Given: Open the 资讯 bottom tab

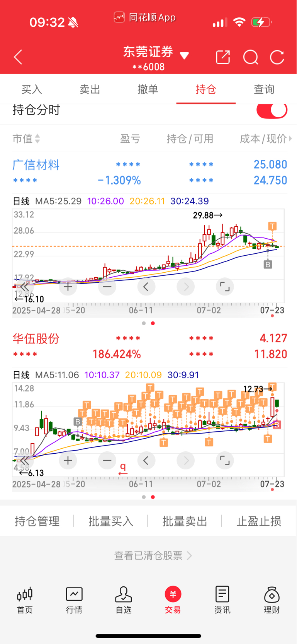Looking at the screenshot, I should [222, 600].
